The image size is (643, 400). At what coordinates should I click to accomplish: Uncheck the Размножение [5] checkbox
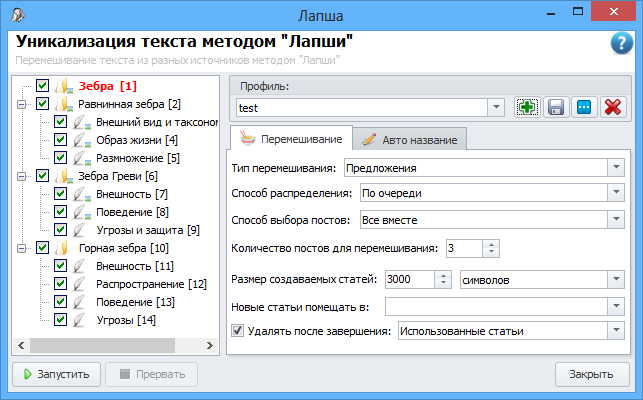(x=61, y=158)
